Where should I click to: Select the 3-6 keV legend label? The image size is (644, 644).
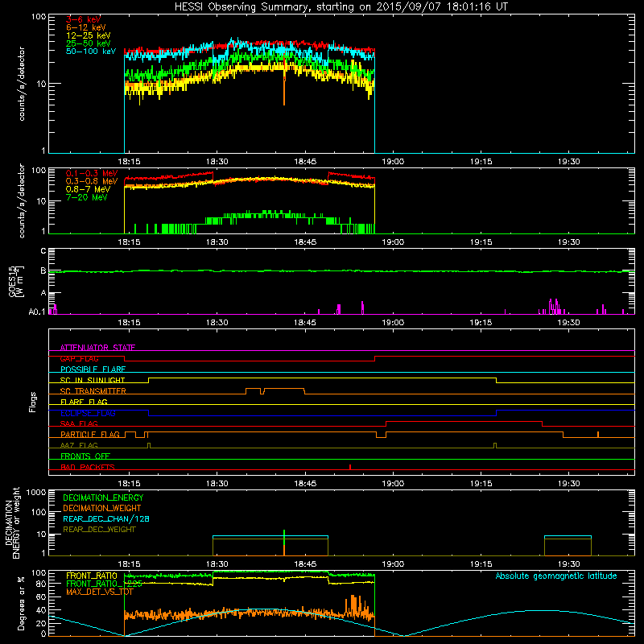pos(84,19)
